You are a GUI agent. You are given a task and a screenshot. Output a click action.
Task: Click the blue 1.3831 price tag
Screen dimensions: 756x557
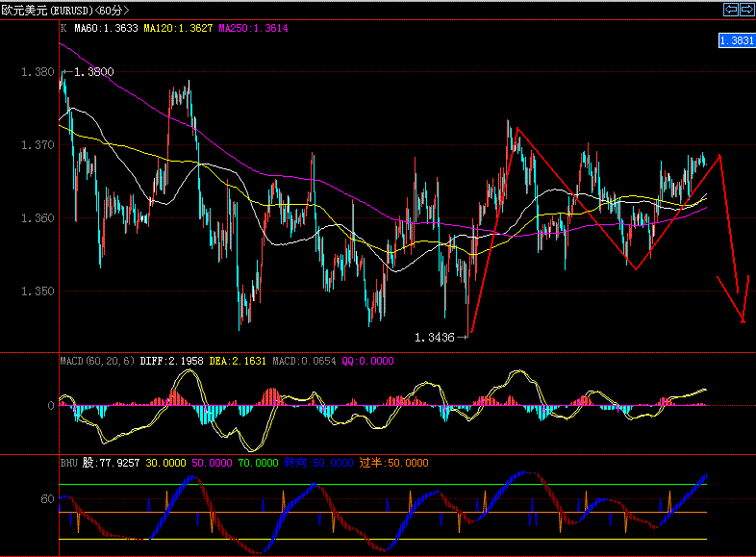click(736, 40)
